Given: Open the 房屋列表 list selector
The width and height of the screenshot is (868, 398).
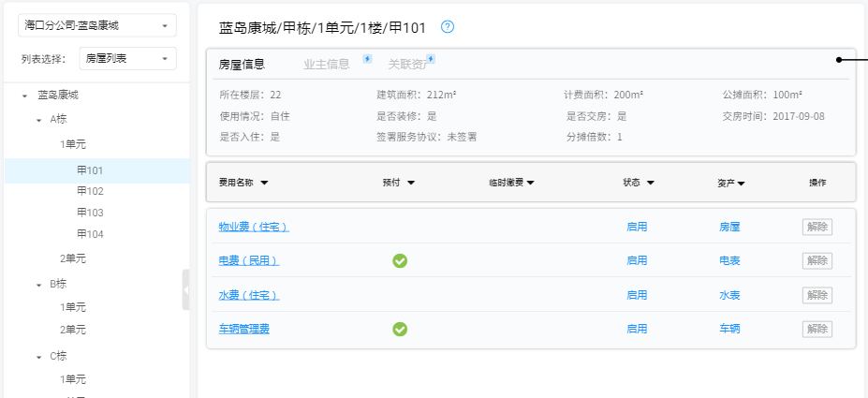Looking at the screenshot, I should [128, 58].
